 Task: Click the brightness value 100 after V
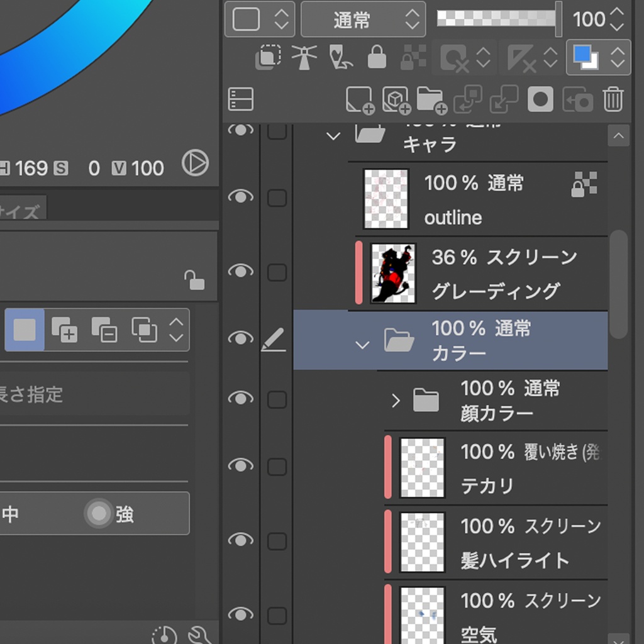147,168
